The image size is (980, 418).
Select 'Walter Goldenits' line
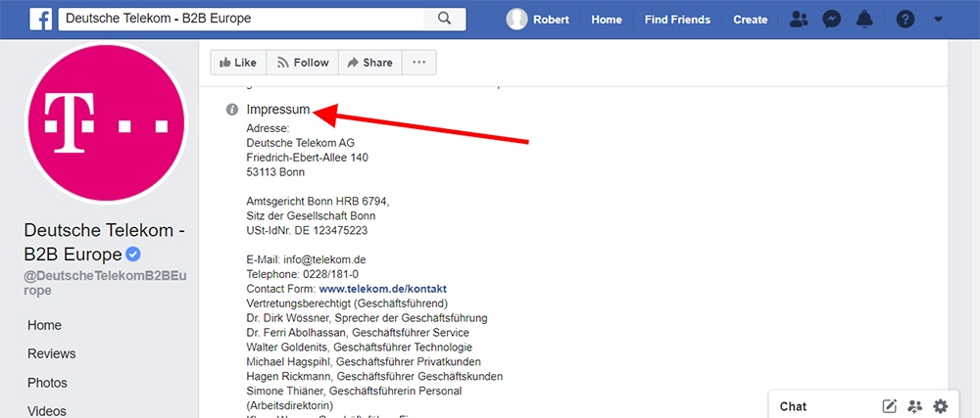coord(360,347)
